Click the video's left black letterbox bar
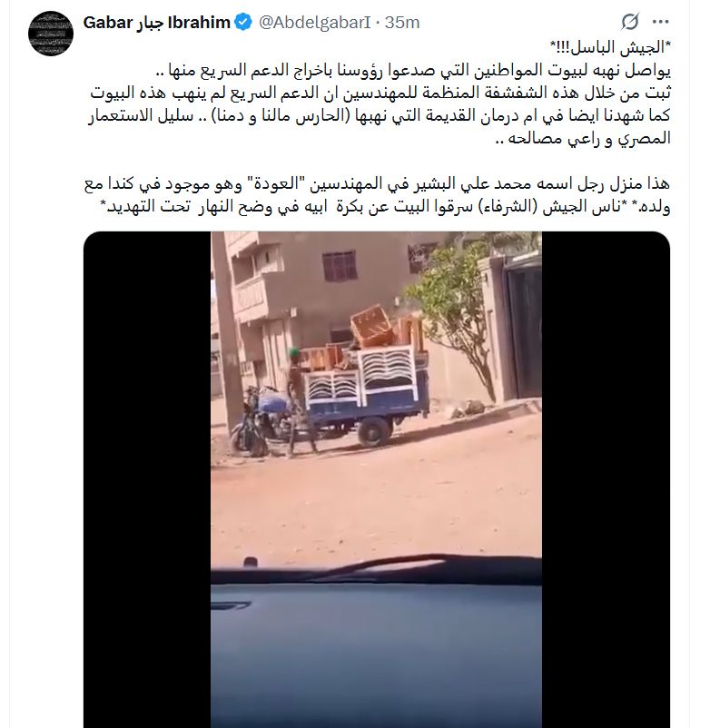Image resolution: width=710 pixels, height=728 pixels. tap(147, 479)
